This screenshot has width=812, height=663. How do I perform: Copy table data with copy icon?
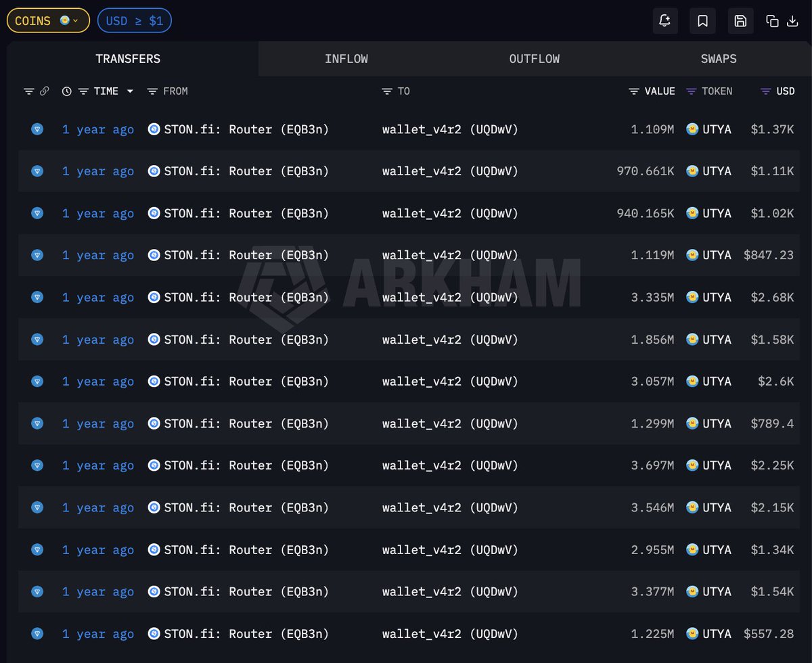pos(772,21)
